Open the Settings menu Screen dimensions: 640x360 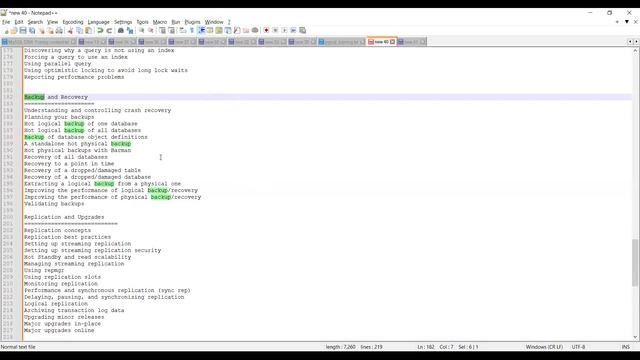pos(123,22)
